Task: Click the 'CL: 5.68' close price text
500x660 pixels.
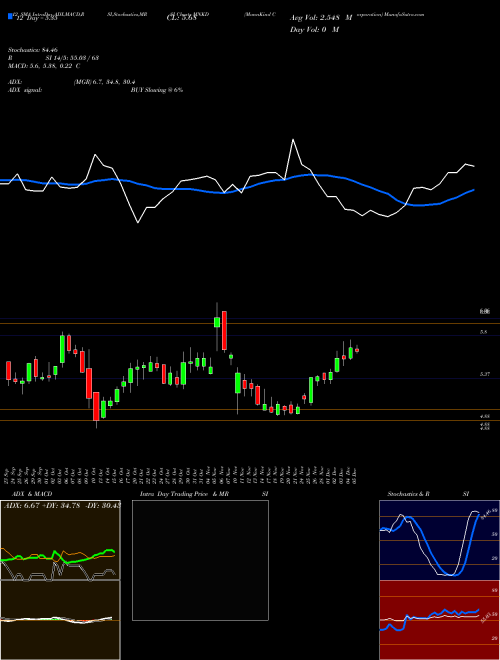Action: pos(182,18)
